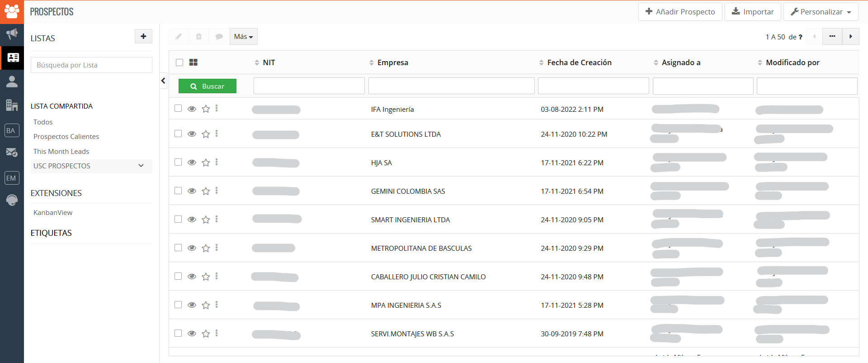This screenshot has width=868, height=363.
Task: Select the Prospectos Calientes list
Action: (66, 136)
